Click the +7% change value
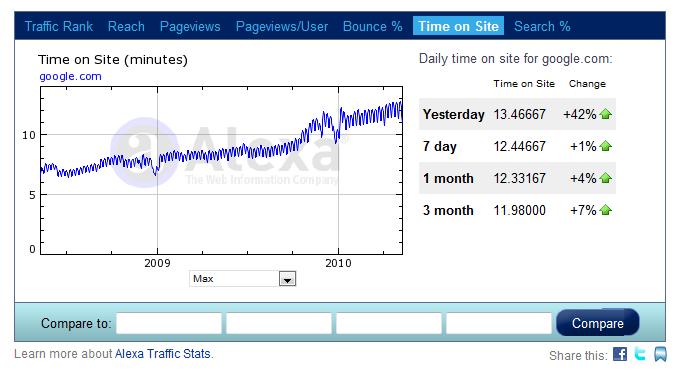This screenshot has height=371, width=679. (583, 210)
